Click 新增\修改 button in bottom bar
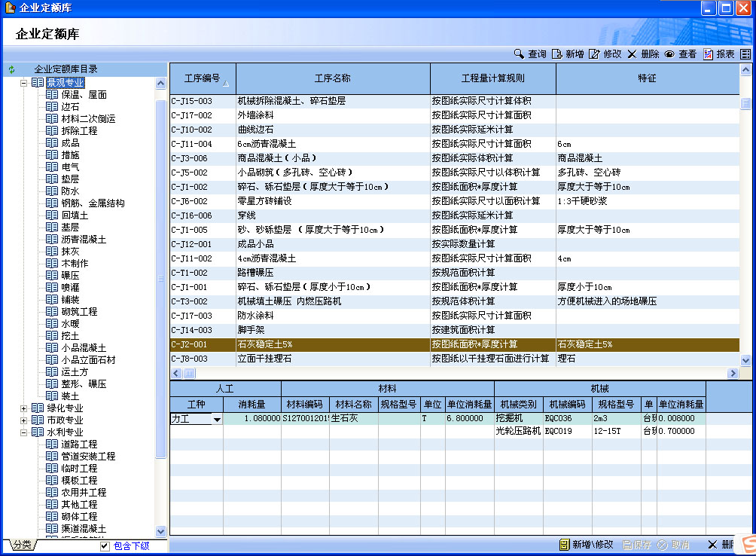756x556 pixels. pos(586,545)
